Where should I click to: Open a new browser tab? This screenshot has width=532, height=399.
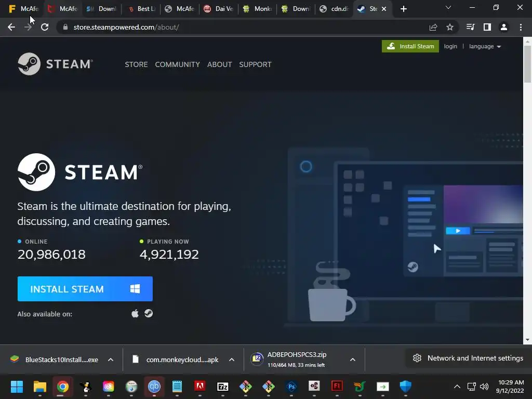[403, 9]
